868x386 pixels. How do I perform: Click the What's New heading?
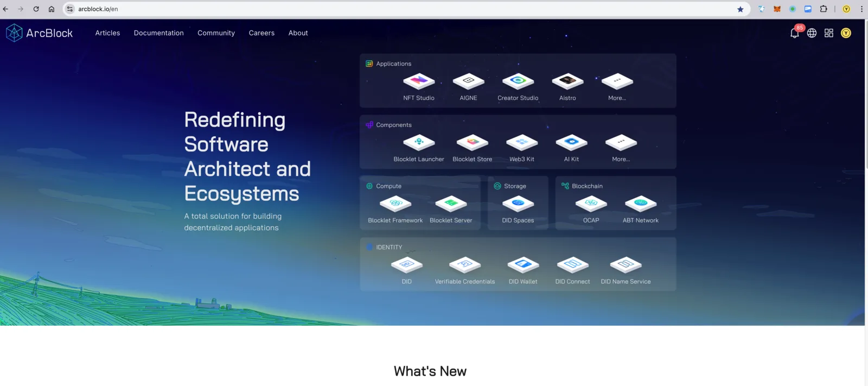click(x=430, y=371)
